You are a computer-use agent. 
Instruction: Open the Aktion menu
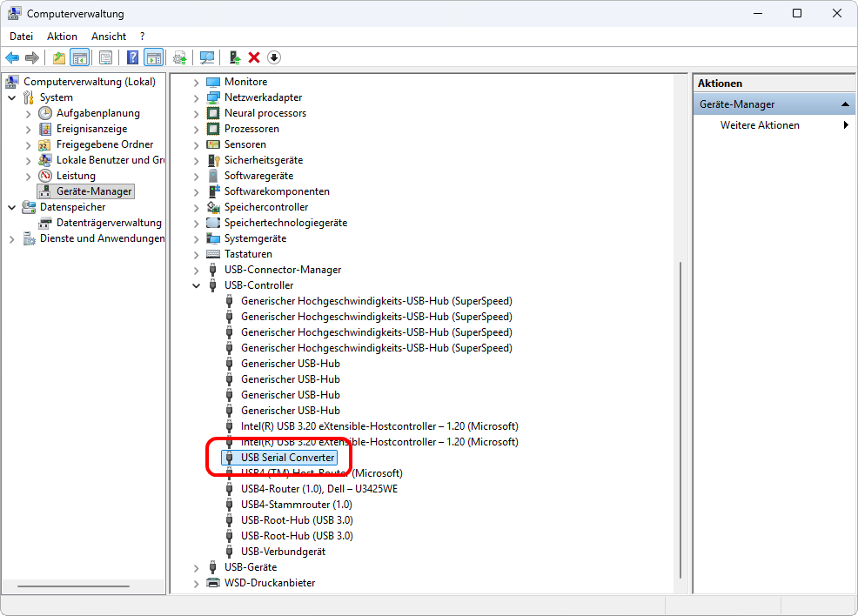coord(62,37)
